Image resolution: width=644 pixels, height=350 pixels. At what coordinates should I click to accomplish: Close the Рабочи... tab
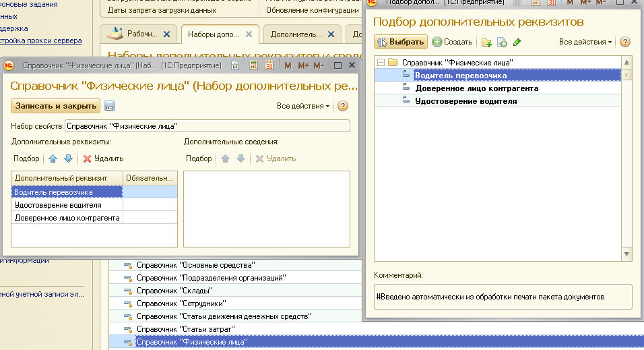tap(166, 34)
